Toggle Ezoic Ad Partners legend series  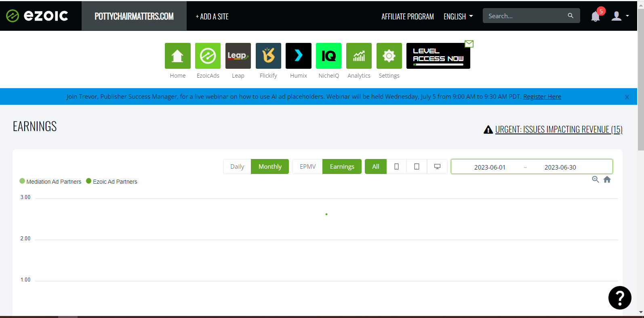112,182
